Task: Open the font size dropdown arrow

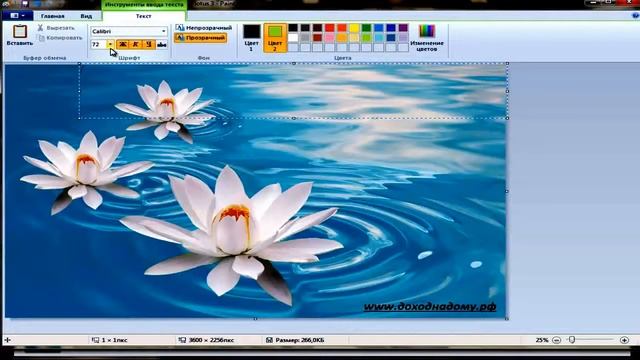Action: click(x=111, y=44)
